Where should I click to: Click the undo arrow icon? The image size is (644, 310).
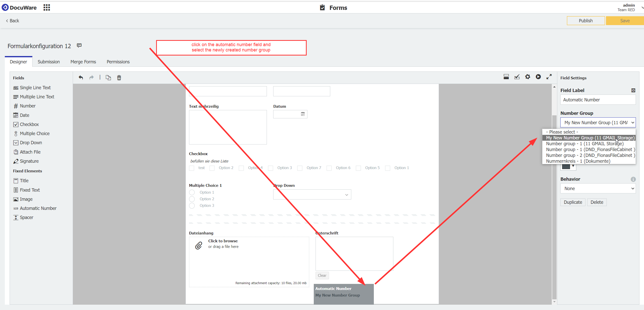click(81, 78)
